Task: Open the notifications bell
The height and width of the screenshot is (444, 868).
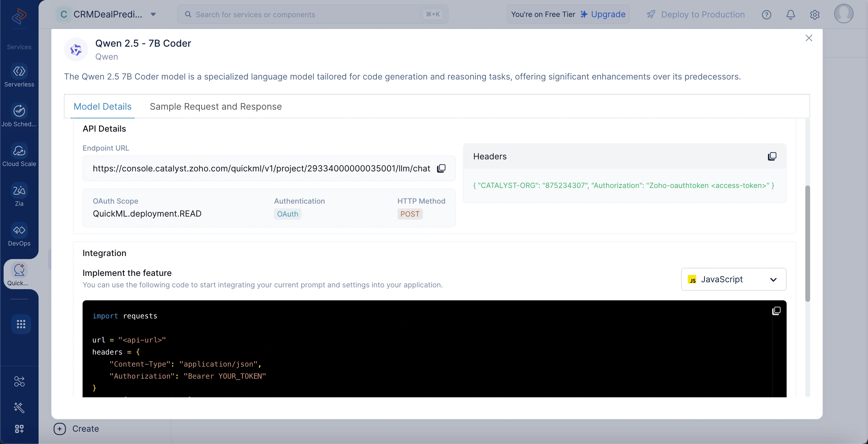Action: click(x=791, y=14)
